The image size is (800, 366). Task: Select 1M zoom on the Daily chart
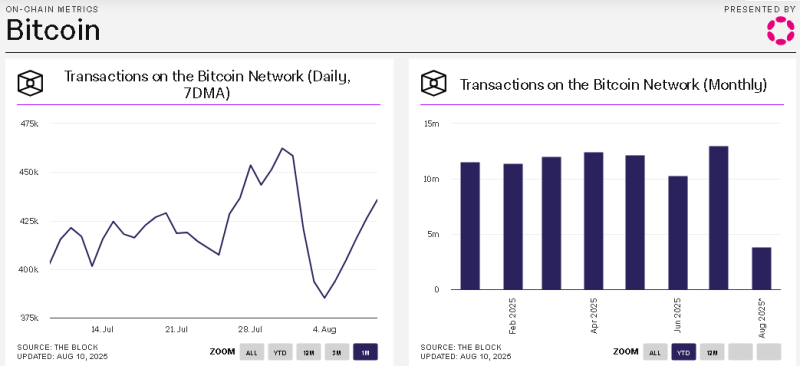click(365, 352)
